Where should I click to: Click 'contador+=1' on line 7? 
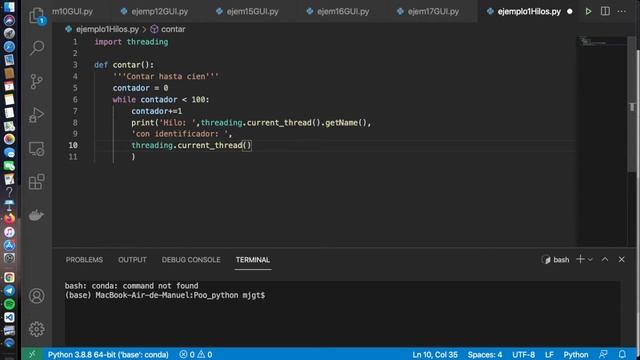157,111
